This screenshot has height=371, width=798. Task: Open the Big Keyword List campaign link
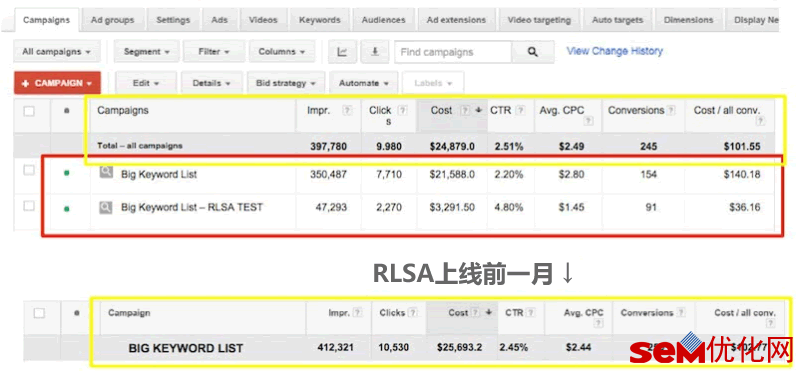(x=159, y=174)
